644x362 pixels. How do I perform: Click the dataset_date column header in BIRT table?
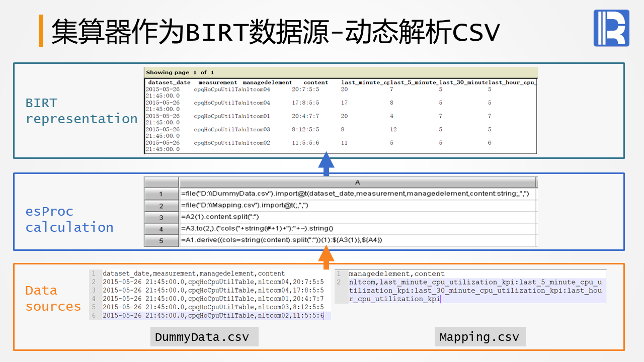pyautogui.click(x=170, y=82)
